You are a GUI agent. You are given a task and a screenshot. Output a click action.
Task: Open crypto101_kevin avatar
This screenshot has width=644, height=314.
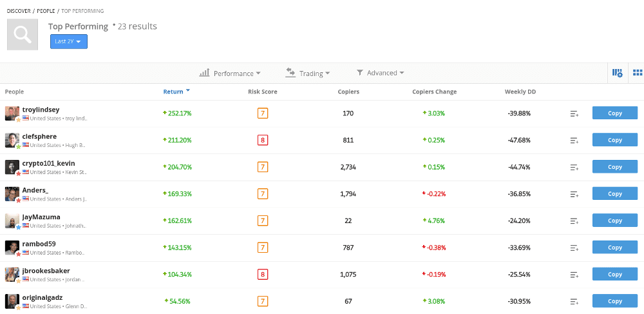pos(12,167)
